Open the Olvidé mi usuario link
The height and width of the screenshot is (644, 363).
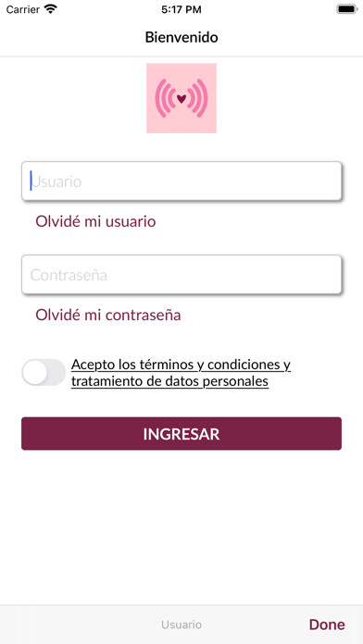[x=95, y=221]
